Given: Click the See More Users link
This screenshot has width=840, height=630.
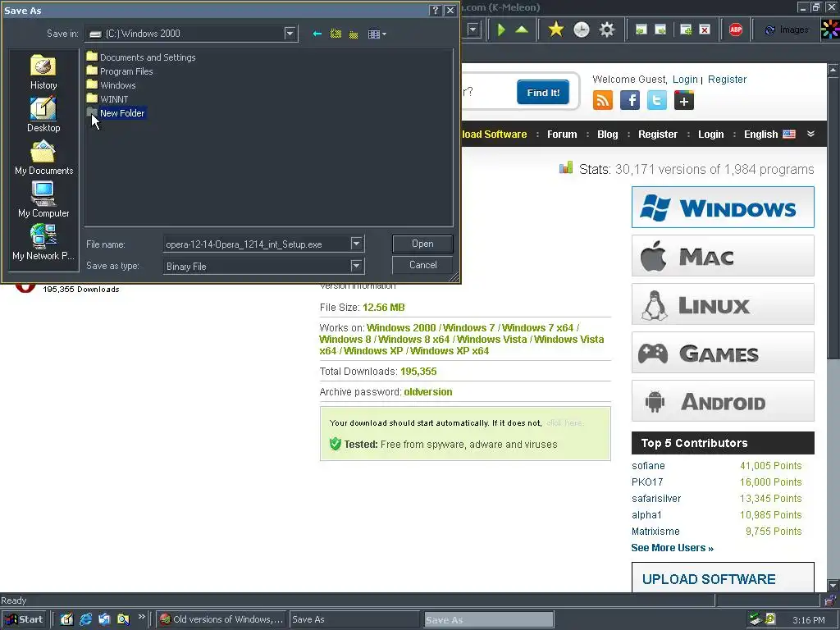Looking at the screenshot, I should [x=672, y=547].
